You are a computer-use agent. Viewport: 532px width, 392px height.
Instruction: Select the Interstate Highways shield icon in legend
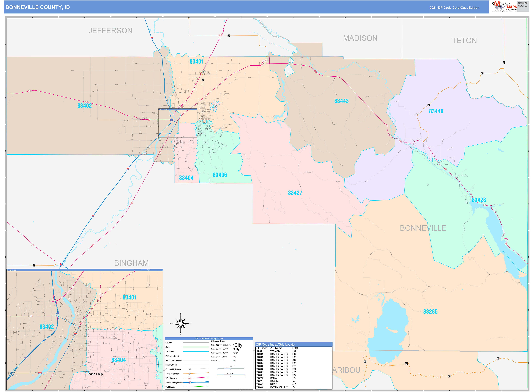coord(190,383)
